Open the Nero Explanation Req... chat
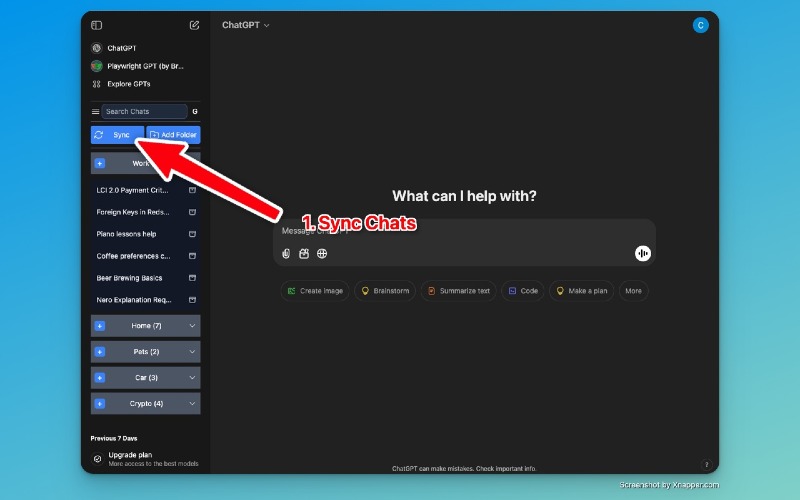This screenshot has height=500, width=800. pyautogui.click(x=134, y=299)
